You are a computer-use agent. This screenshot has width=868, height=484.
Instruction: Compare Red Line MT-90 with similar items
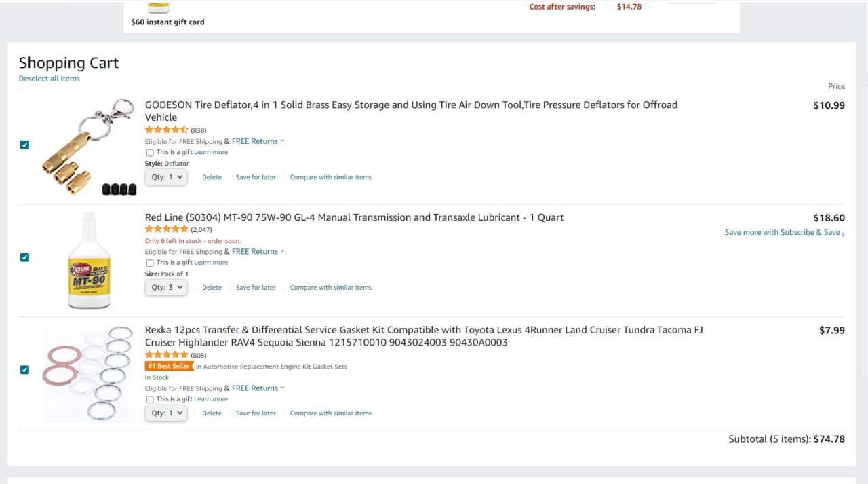[x=331, y=287]
